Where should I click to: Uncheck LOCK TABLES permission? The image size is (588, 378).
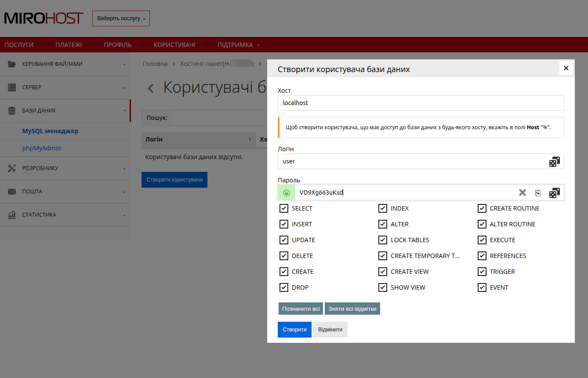383,240
